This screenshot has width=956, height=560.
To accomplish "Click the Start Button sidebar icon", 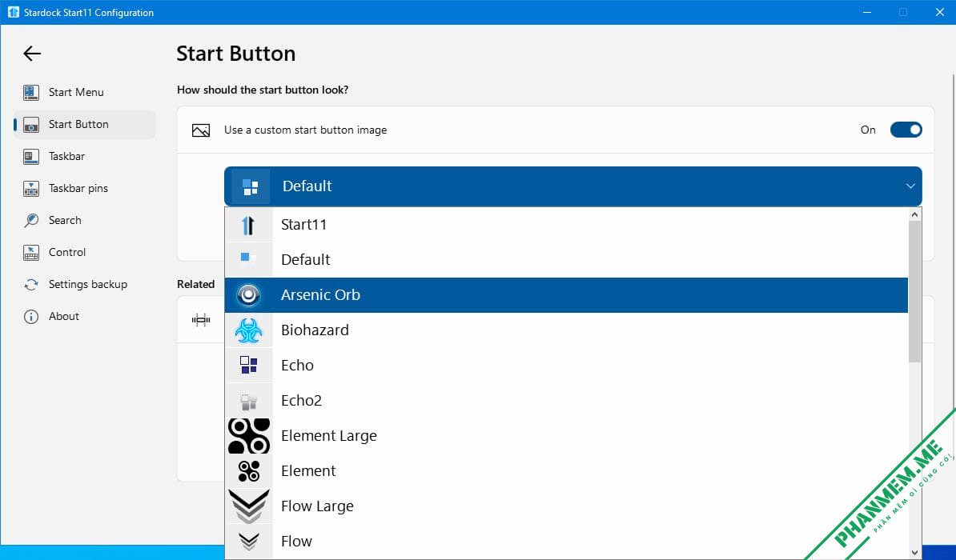I will (x=31, y=124).
